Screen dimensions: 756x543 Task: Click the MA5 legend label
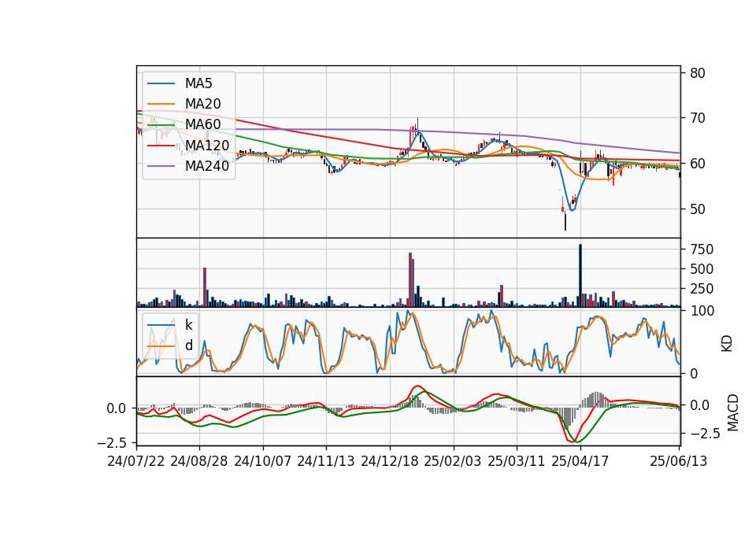(198, 83)
